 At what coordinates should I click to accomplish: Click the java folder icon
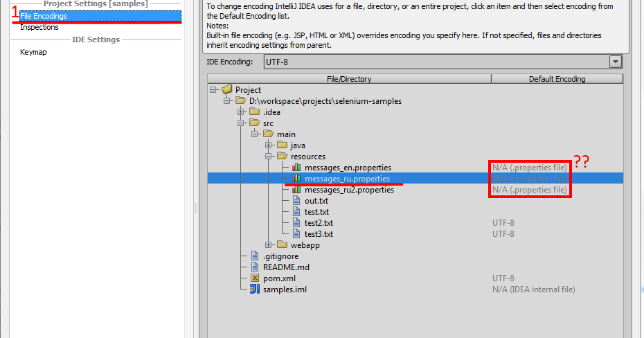(x=282, y=145)
